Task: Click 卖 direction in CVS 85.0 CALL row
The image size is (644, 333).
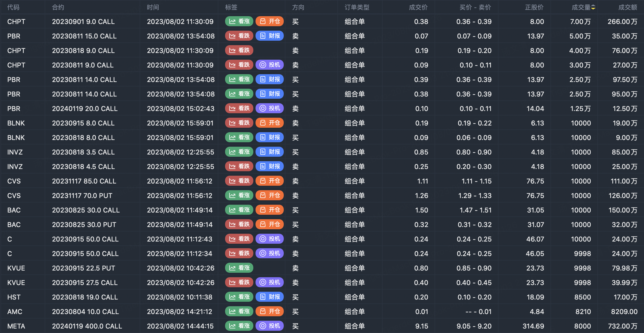Action: [295, 181]
